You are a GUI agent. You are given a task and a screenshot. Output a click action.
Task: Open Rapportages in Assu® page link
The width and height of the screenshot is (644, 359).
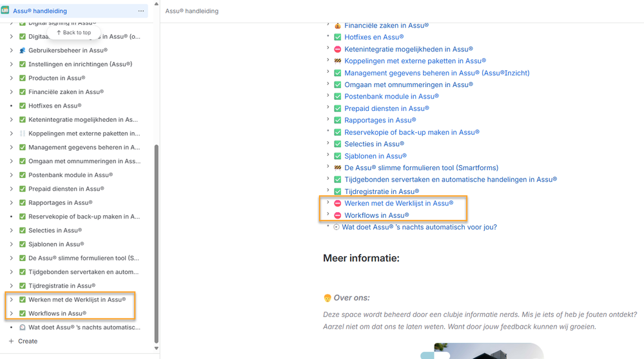380,121
